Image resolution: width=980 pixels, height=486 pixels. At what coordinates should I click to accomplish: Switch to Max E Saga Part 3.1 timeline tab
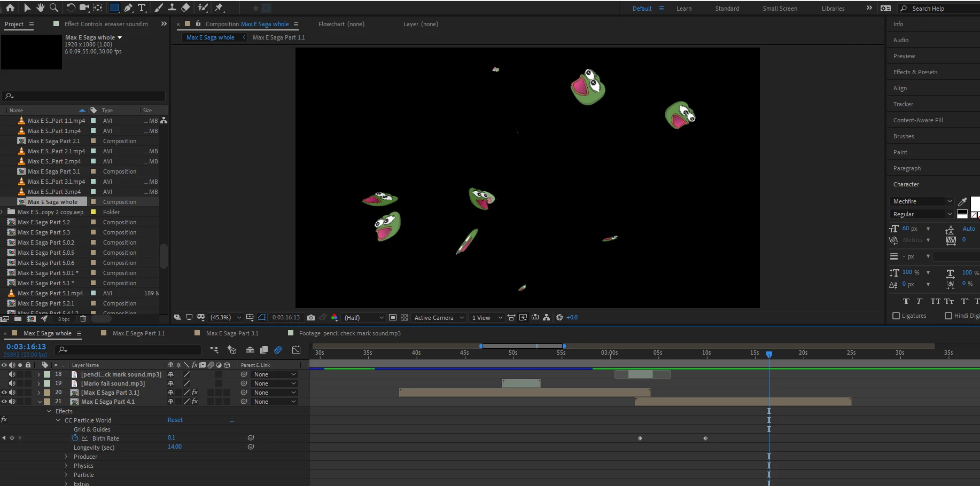[232, 333]
